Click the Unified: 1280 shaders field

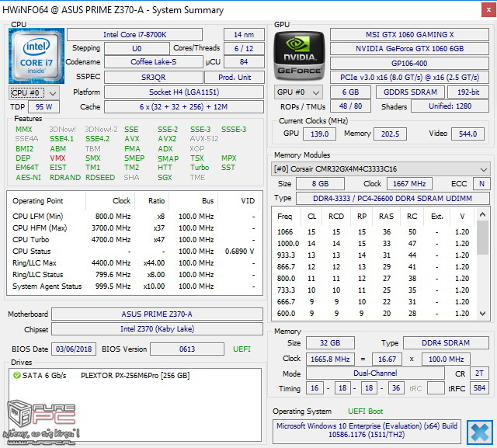450,106
